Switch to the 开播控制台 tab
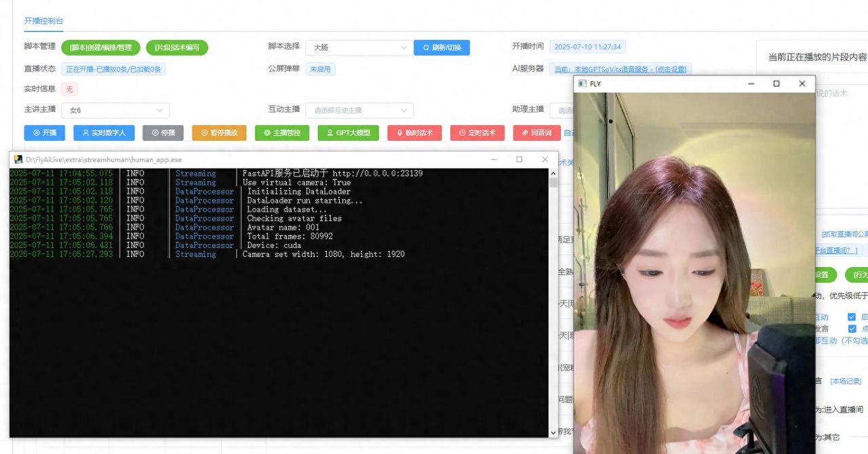The image size is (868, 454). (43, 22)
